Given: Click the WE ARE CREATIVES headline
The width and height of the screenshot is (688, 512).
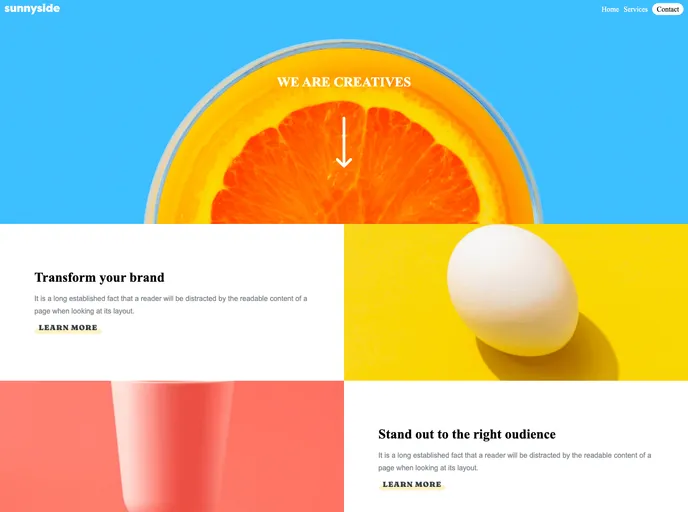Looking at the screenshot, I should (x=344, y=82).
